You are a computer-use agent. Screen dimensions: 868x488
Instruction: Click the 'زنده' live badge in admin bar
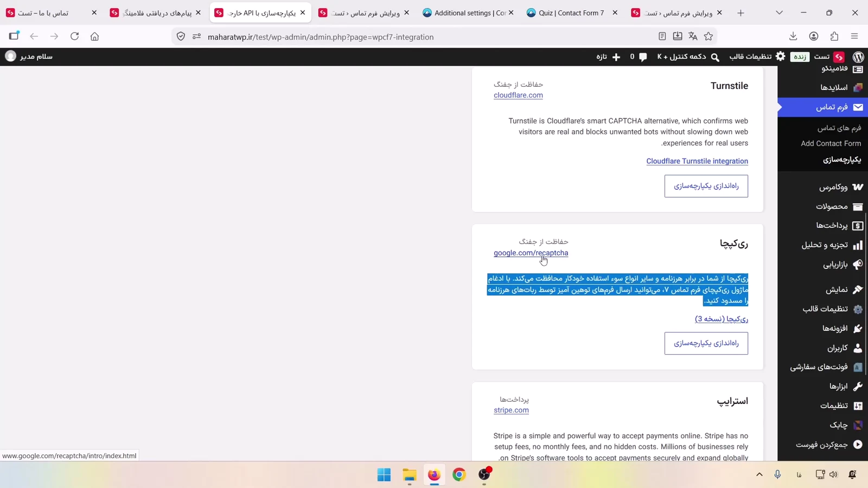(x=800, y=57)
